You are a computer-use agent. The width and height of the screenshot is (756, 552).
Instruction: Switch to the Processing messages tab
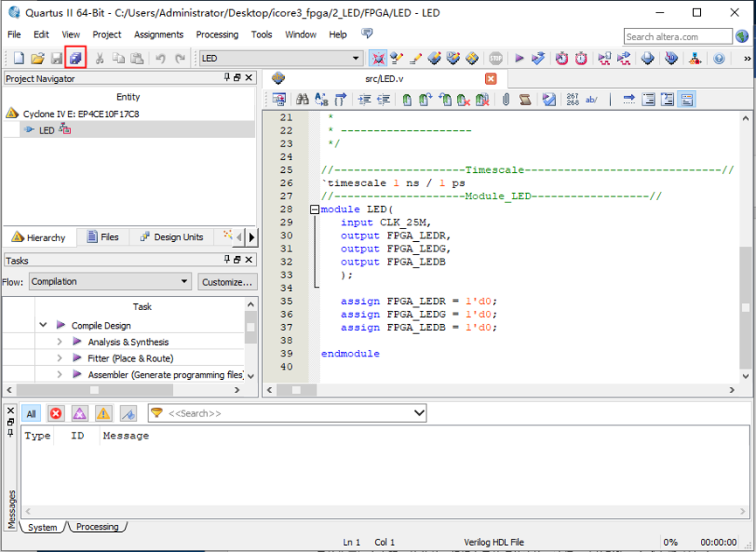pos(97,527)
